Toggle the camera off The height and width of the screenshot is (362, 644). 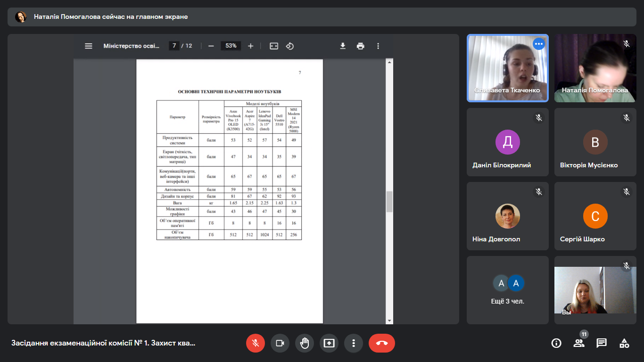[280, 343]
